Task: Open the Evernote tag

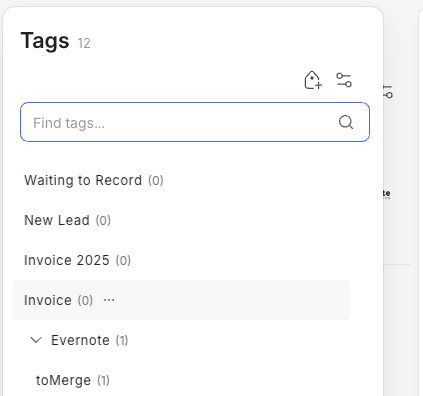Action: click(x=80, y=340)
